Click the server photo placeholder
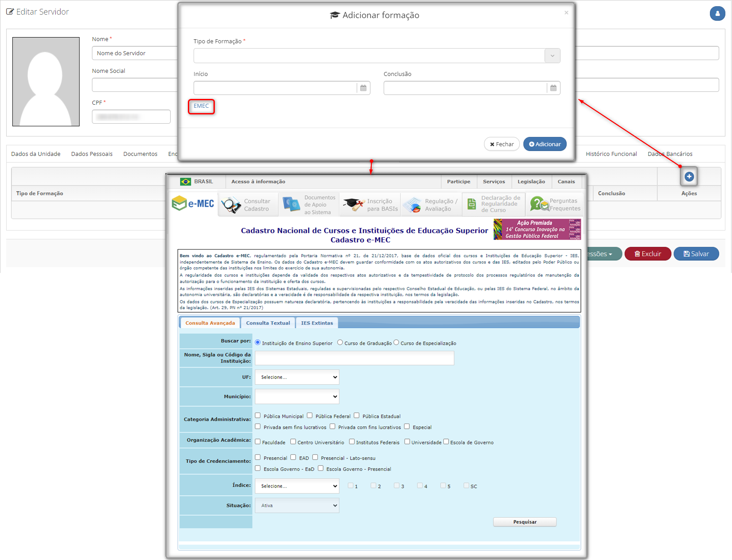732x560 pixels. tap(46, 82)
